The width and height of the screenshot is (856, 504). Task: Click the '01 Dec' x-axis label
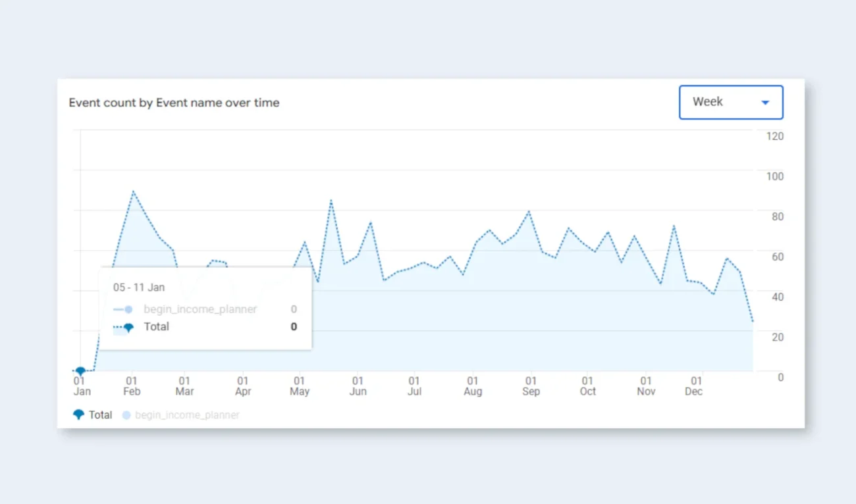[694, 386]
